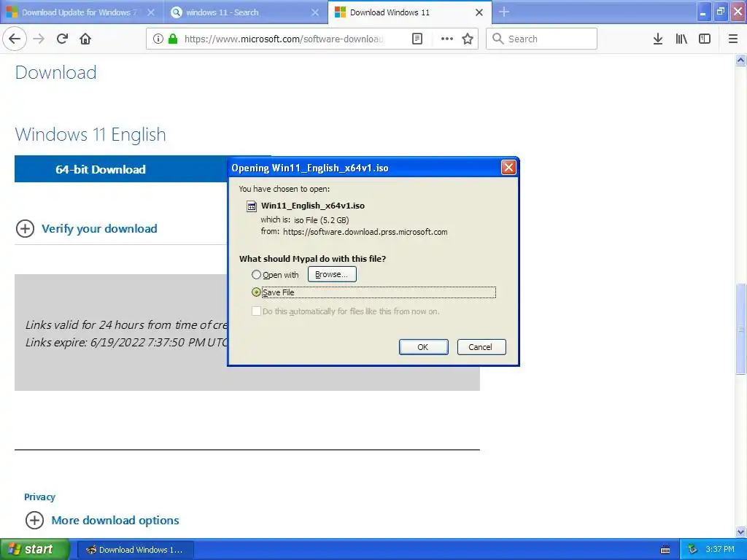Close the 'windows 11 - Search' tab
Image resolution: width=747 pixels, height=560 pixels.
click(315, 12)
